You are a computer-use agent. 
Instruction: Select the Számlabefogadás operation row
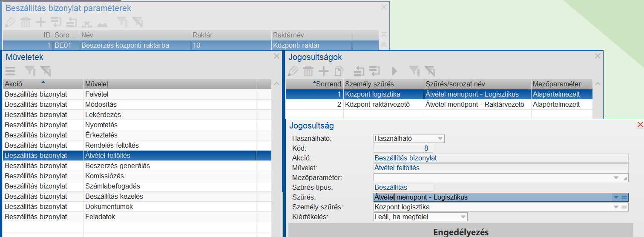(x=137, y=186)
